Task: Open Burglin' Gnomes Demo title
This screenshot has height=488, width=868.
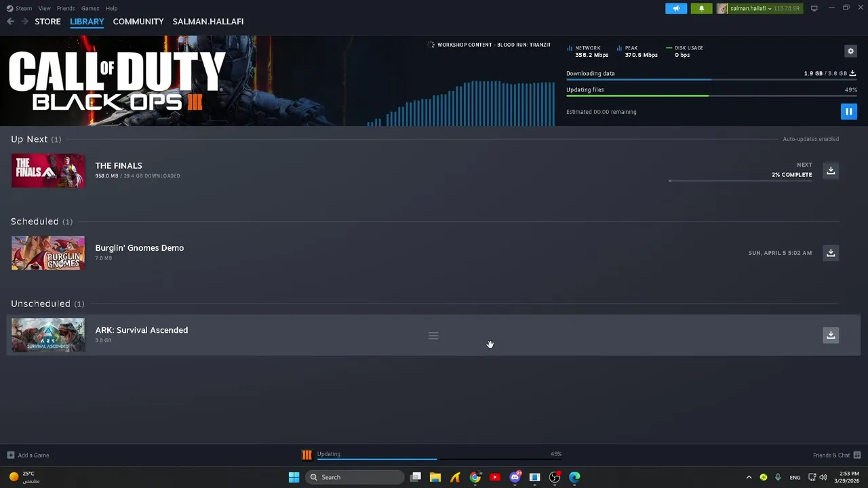Action: coord(139,248)
